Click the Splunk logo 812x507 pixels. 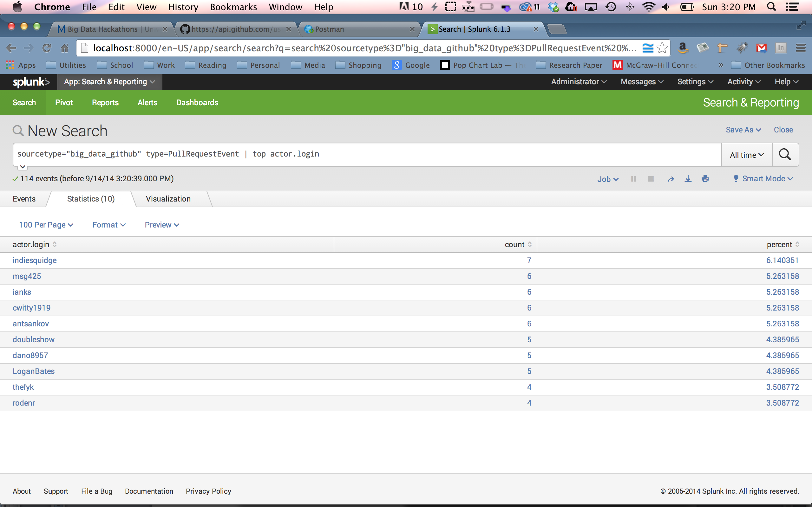pos(31,82)
